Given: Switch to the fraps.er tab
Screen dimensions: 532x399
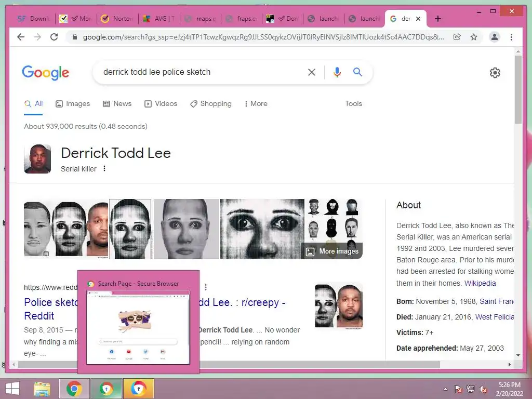Looking at the screenshot, I should click(x=242, y=19).
